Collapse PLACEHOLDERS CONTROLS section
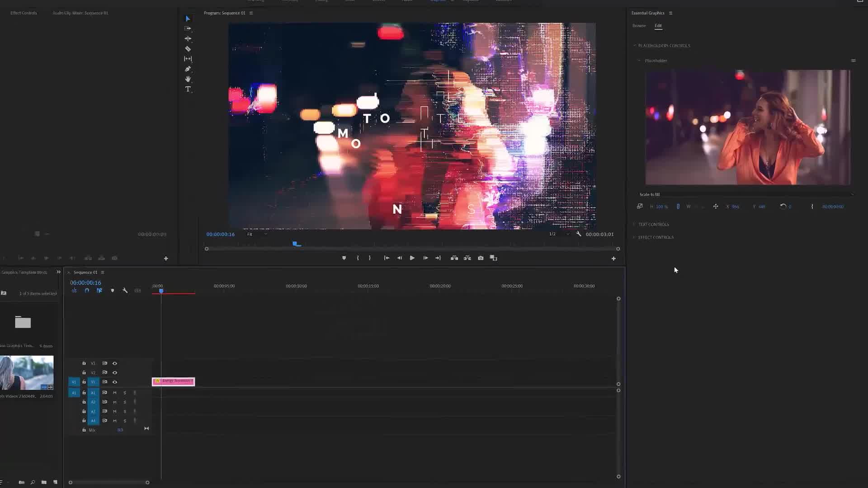Screen dimensions: 868x488 [634, 46]
